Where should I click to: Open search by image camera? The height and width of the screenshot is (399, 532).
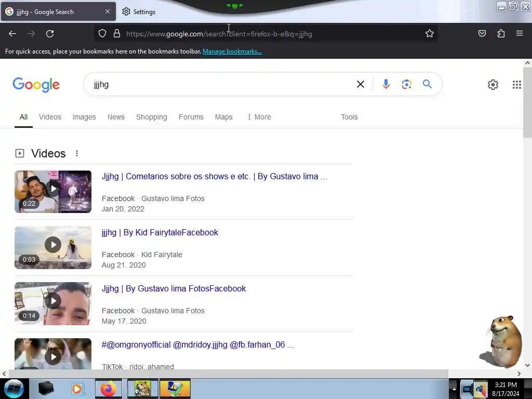tap(406, 84)
